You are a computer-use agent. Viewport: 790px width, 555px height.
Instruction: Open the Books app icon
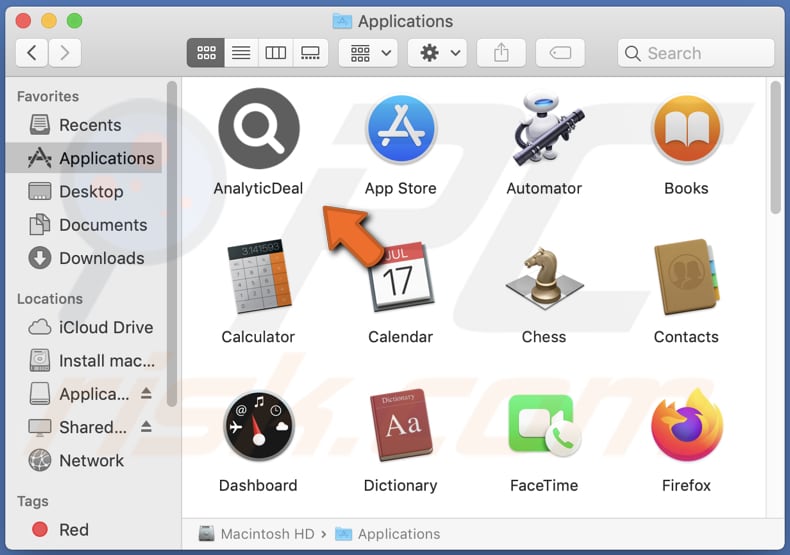click(x=686, y=129)
